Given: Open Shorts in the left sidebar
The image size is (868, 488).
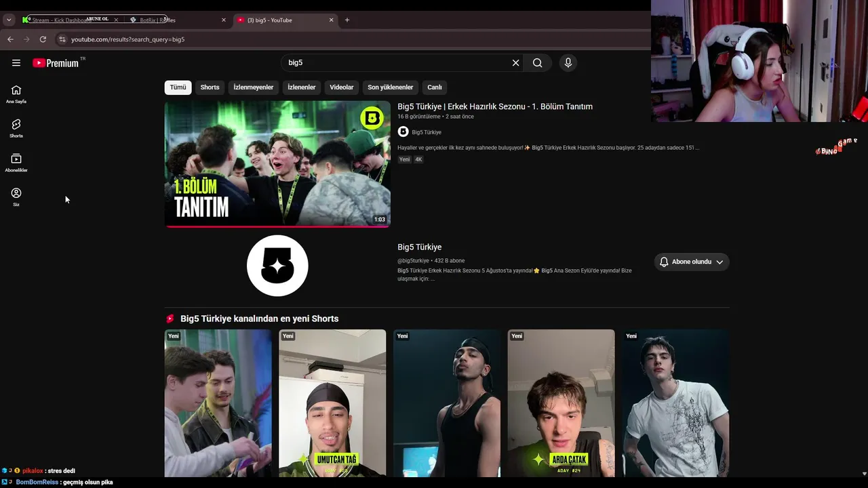Looking at the screenshot, I should pyautogui.click(x=16, y=128).
